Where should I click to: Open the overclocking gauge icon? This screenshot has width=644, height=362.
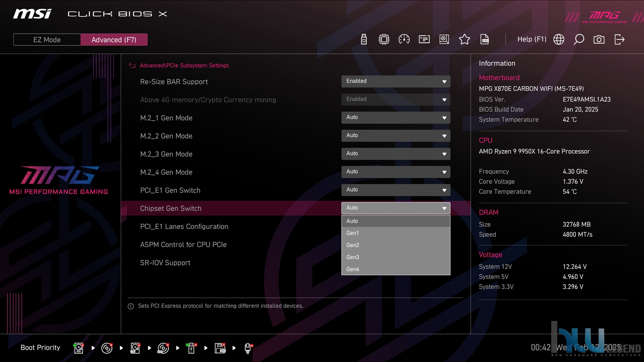tap(404, 39)
